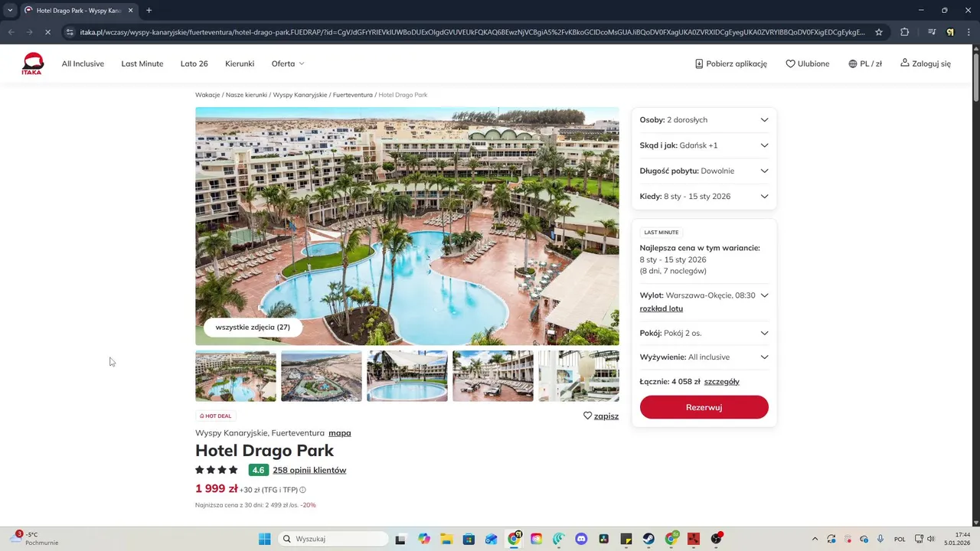Open Outlook from the taskbar

[x=491, y=539]
